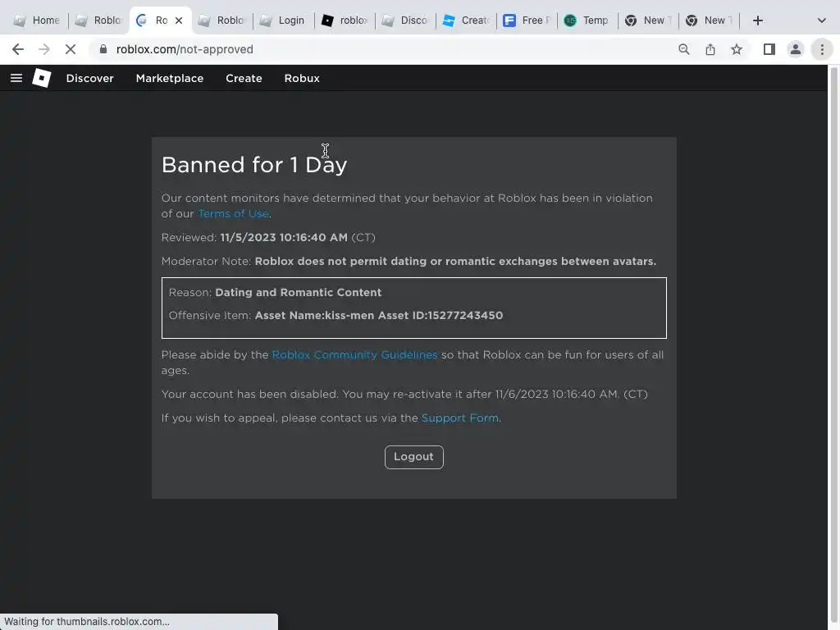Click the padlock site info icon
The image size is (840, 630).
[103, 49]
